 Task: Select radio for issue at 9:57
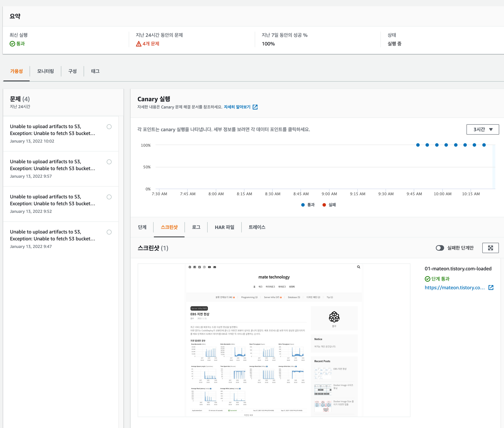(x=109, y=162)
